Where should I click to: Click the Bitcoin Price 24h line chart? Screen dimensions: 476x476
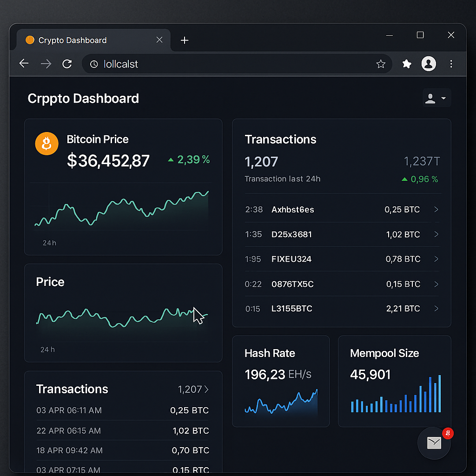click(x=121, y=209)
